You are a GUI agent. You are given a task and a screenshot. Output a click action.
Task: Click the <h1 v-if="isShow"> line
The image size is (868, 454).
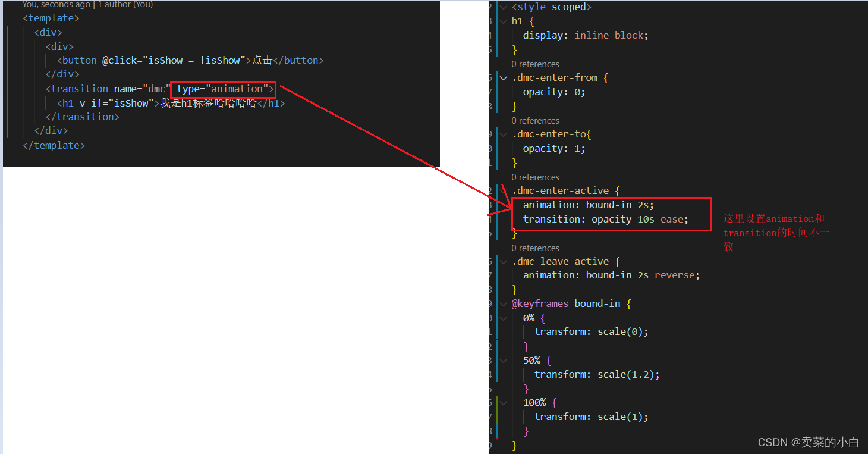pos(171,104)
